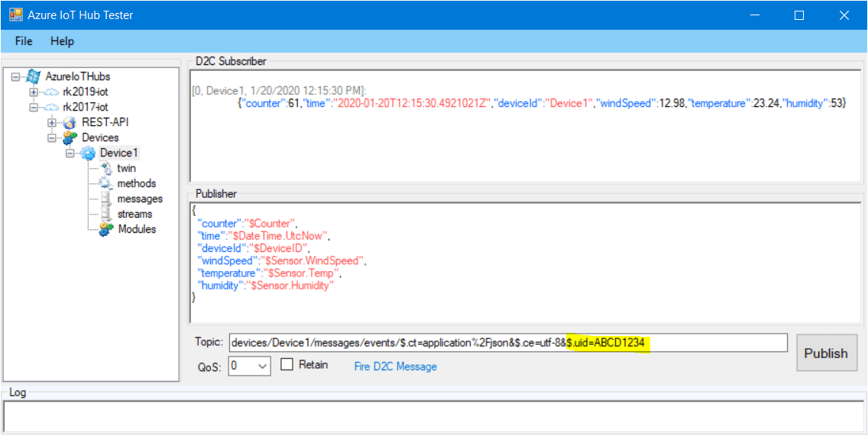Viewport: 868px width, 436px height.
Task: Click into the Topic input field
Action: point(507,343)
